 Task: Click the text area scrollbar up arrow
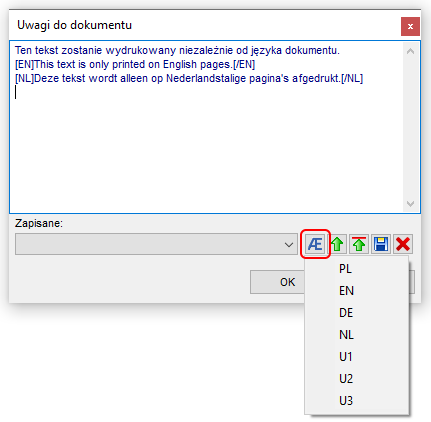(410, 51)
